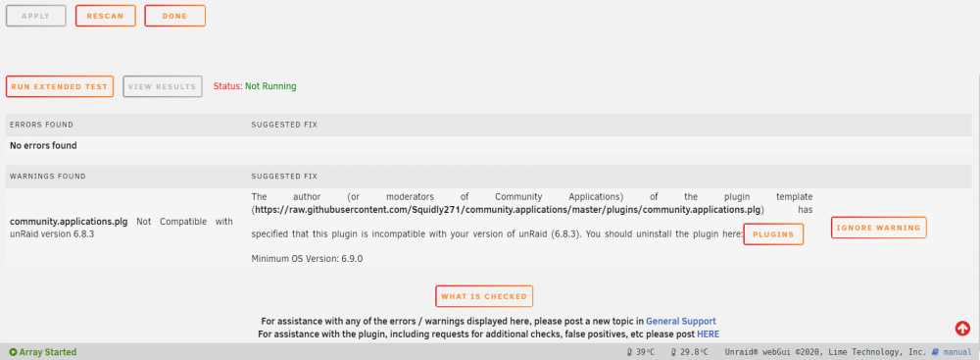Image resolution: width=980 pixels, height=360 pixels.
Task: Click 'Minimum OS Version: 6.9.0' text
Action: (x=307, y=258)
